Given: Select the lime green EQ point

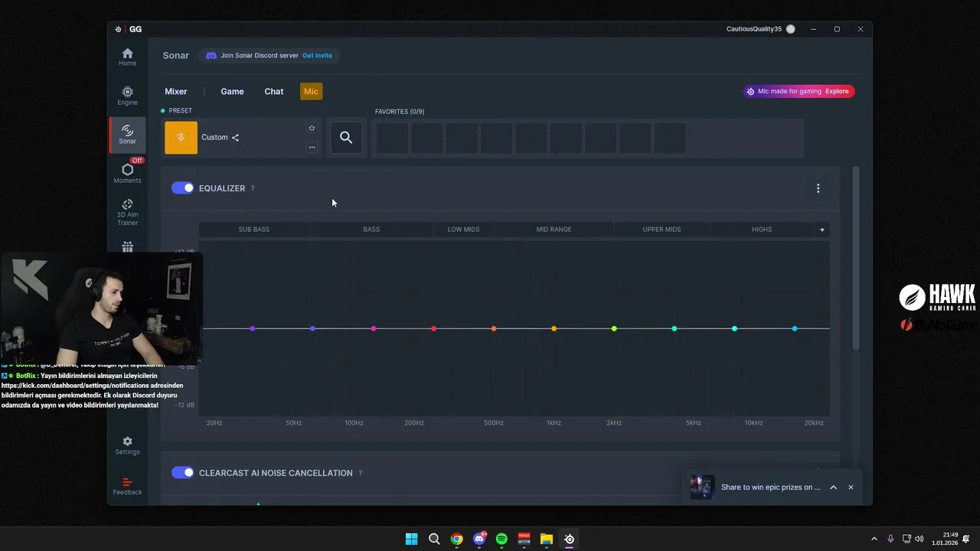Looking at the screenshot, I should pyautogui.click(x=614, y=328).
